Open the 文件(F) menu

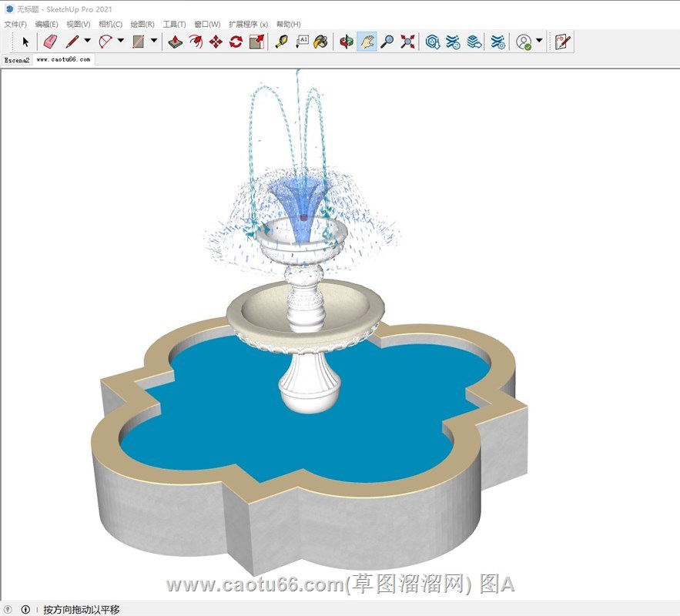(15, 25)
